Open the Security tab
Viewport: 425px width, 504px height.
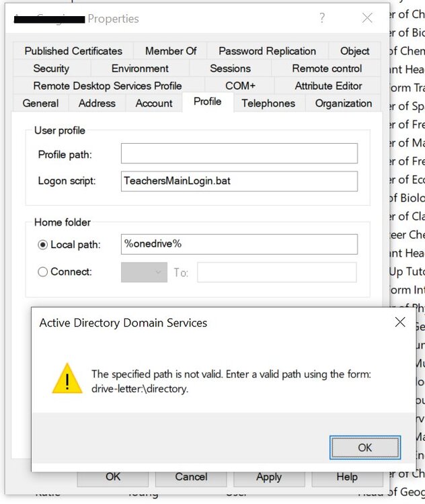(51, 68)
